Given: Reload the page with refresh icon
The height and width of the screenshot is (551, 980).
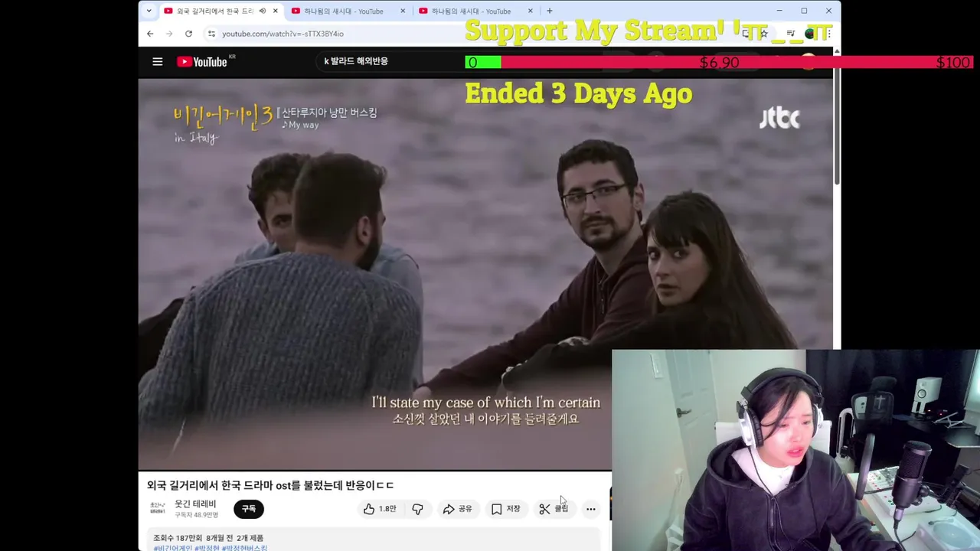Looking at the screenshot, I should point(188,34).
